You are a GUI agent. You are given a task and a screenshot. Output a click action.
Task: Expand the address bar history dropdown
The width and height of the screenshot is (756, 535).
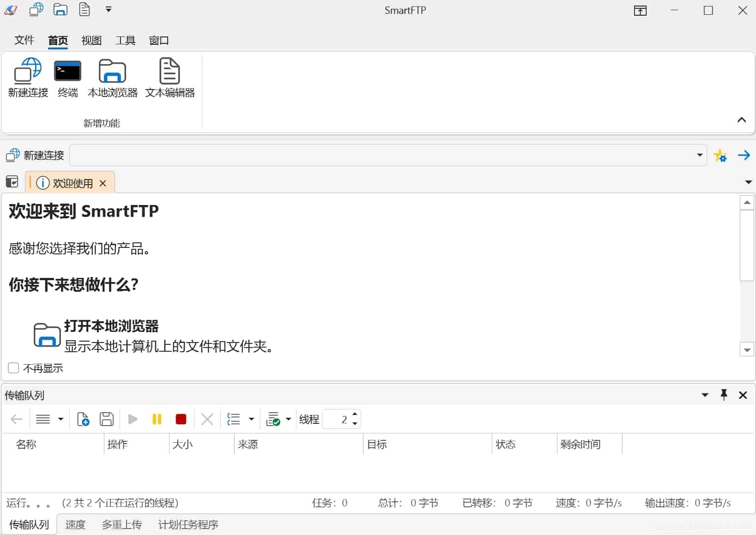700,155
